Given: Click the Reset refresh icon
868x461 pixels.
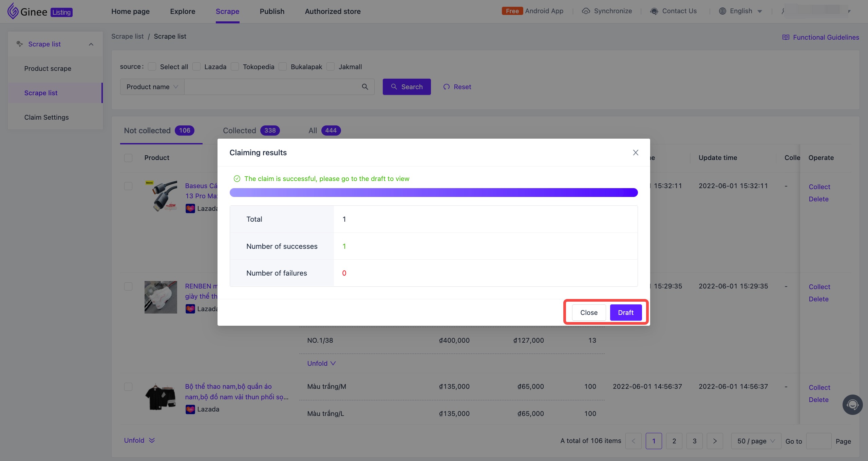Looking at the screenshot, I should (446, 87).
